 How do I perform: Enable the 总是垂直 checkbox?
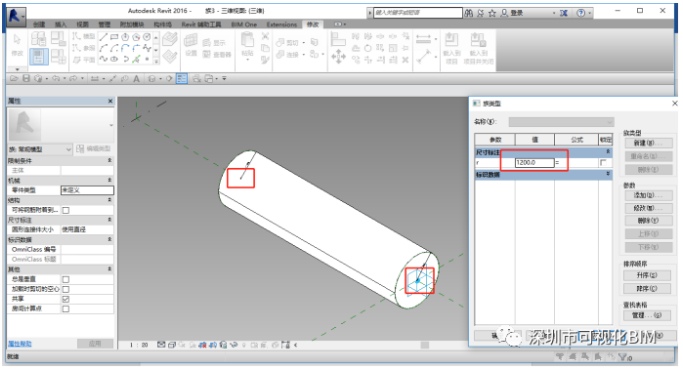click(x=66, y=279)
